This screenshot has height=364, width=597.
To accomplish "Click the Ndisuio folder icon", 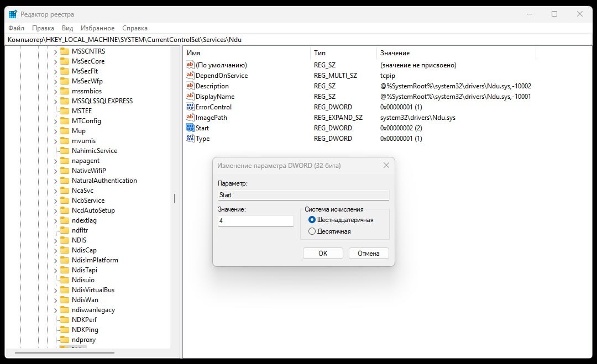I will pyautogui.click(x=65, y=279).
